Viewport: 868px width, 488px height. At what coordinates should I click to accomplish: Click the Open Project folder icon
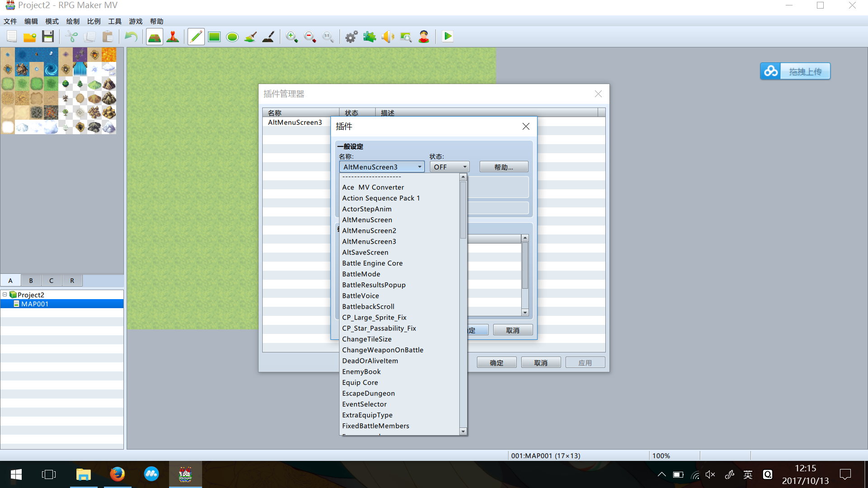(30, 37)
